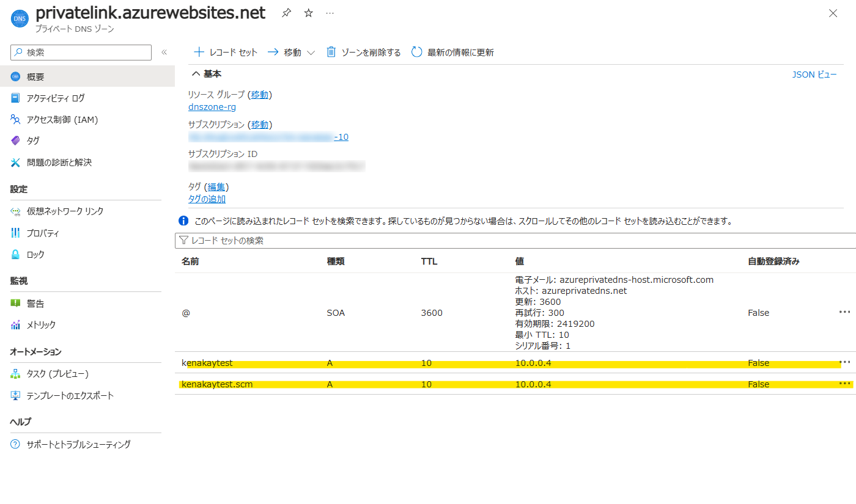Open the JSON ビュー link
The width and height of the screenshot is (856, 504).
tap(814, 75)
